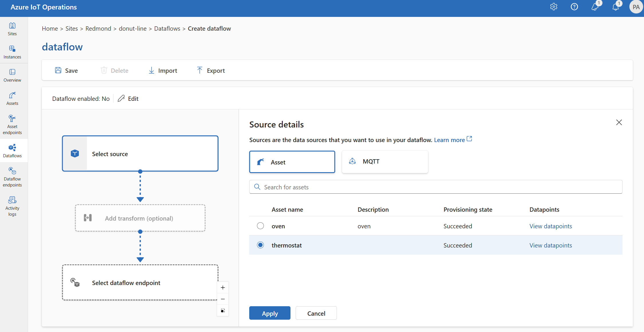
Task: Switch to MQTT source tab
Action: click(x=385, y=161)
